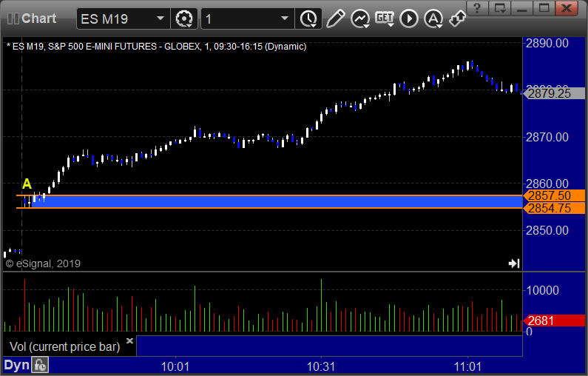Maximize the chart window
The width and height of the screenshot is (588, 376).
coord(544,7)
